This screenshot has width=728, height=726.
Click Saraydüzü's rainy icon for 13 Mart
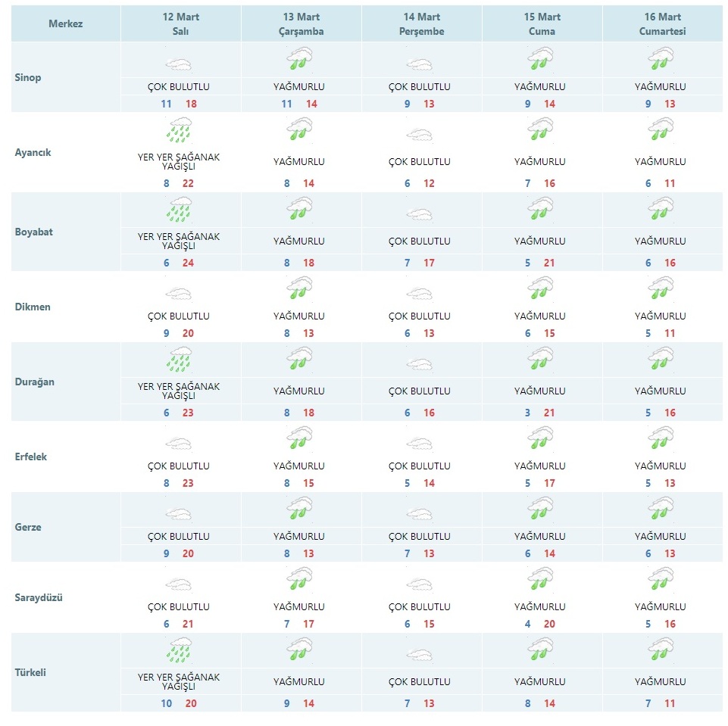(x=299, y=579)
